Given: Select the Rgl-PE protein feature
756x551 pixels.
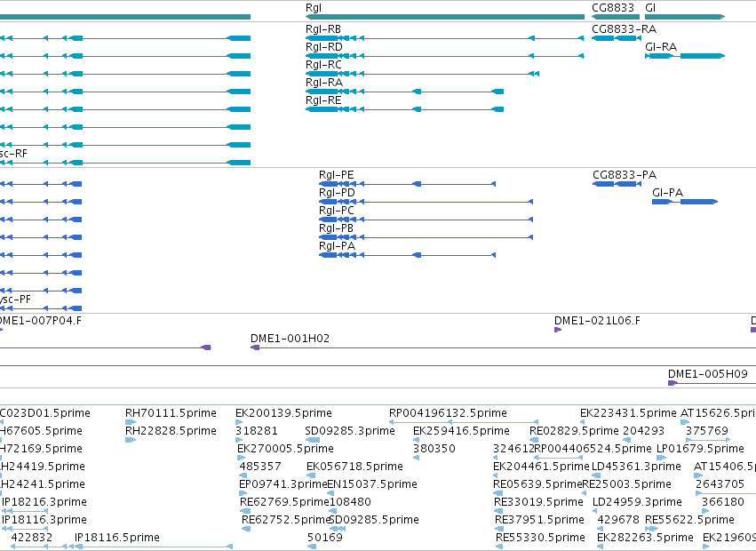Looking at the screenshot, I should 408,184.
